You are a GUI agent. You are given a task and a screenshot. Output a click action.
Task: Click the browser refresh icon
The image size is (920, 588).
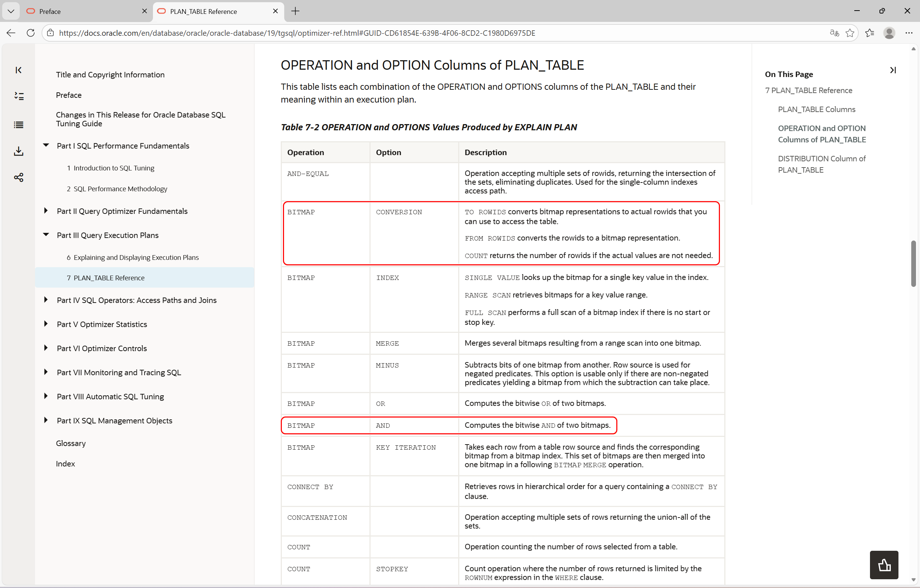click(31, 33)
